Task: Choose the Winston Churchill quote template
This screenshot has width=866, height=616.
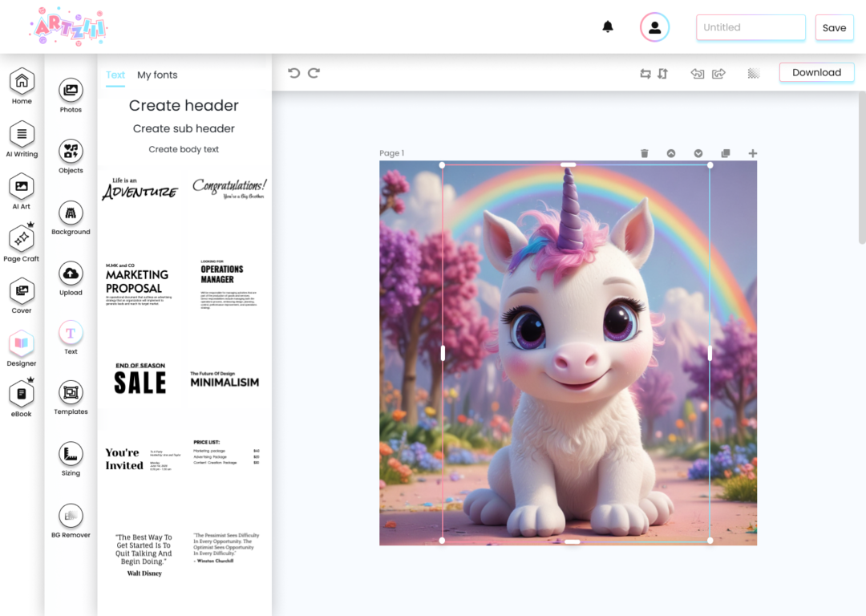Action: (226, 548)
